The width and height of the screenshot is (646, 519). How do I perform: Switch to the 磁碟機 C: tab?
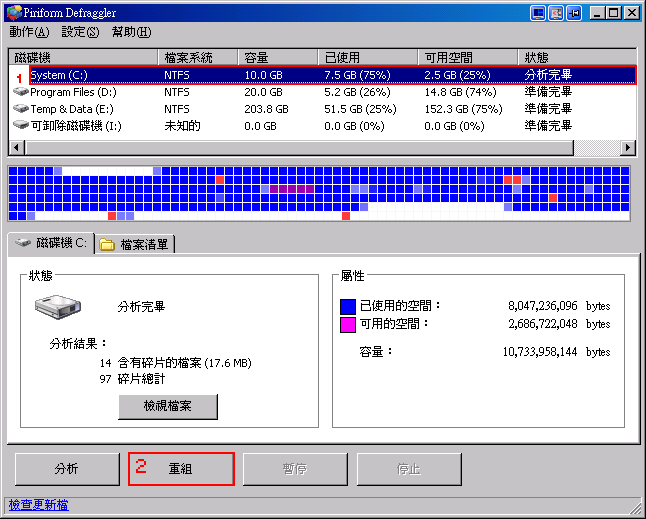(51, 243)
